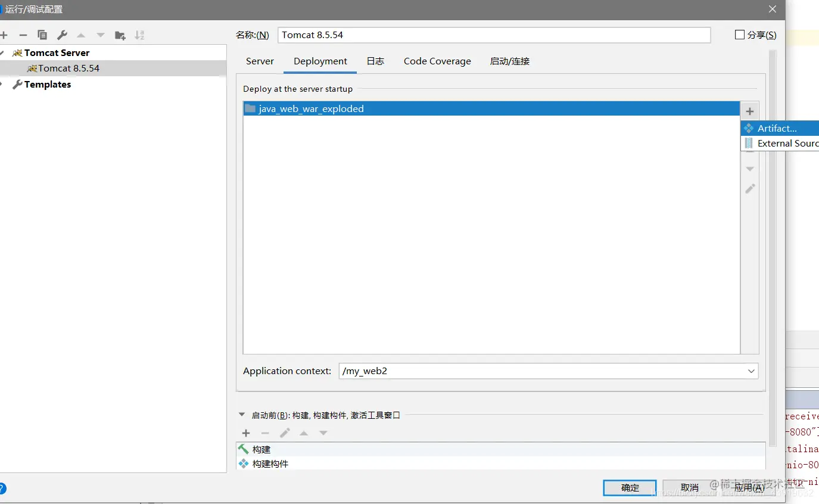Viewport: 819px width, 504px height.
Task: Select the Deployment tab
Action: [x=320, y=61]
